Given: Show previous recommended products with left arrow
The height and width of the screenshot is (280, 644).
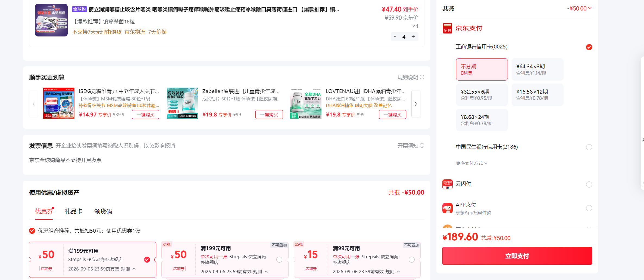Looking at the screenshot, I should pyautogui.click(x=34, y=104).
